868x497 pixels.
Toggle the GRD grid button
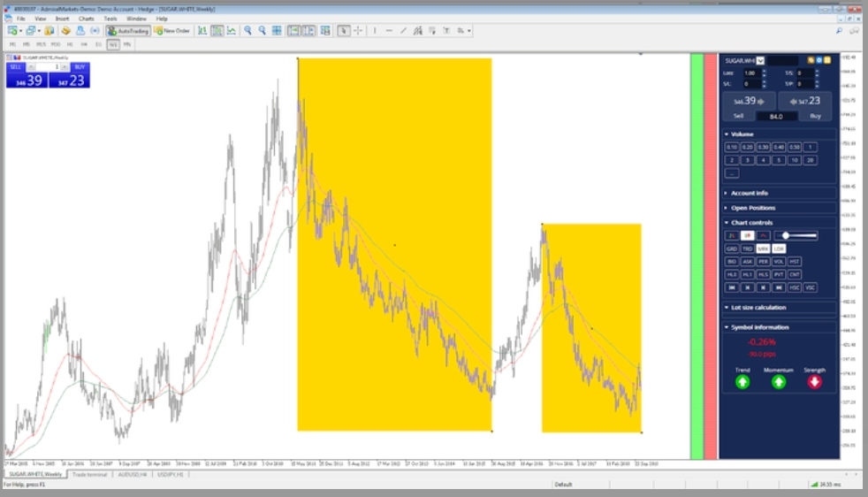click(732, 248)
